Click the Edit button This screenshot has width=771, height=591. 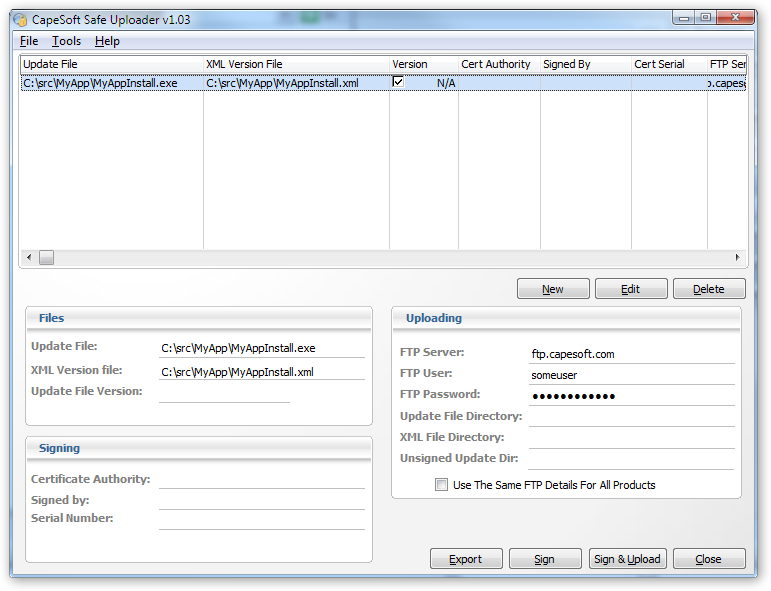tap(631, 289)
